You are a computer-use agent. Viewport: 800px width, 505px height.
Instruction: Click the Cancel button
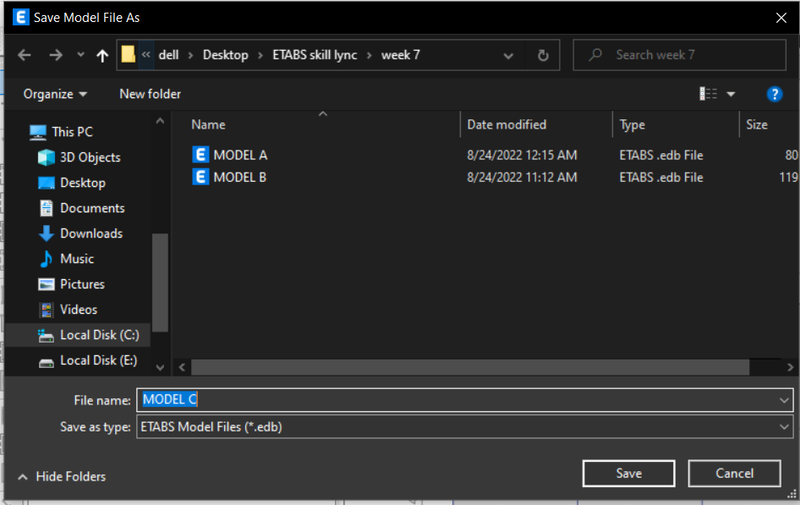(734, 474)
